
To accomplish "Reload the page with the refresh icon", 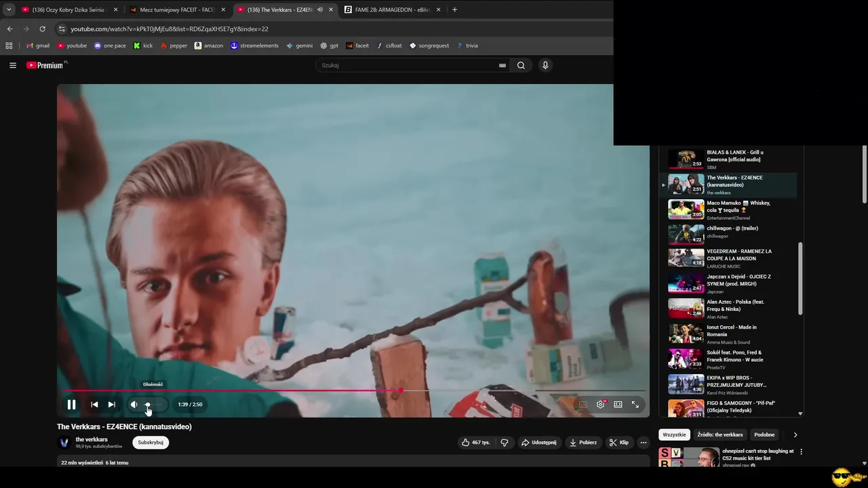I will pyautogui.click(x=42, y=29).
